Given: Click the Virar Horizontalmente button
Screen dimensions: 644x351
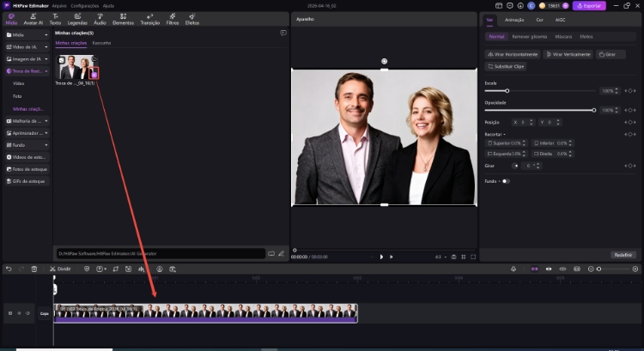Looking at the screenshot, I should point(513,54).
